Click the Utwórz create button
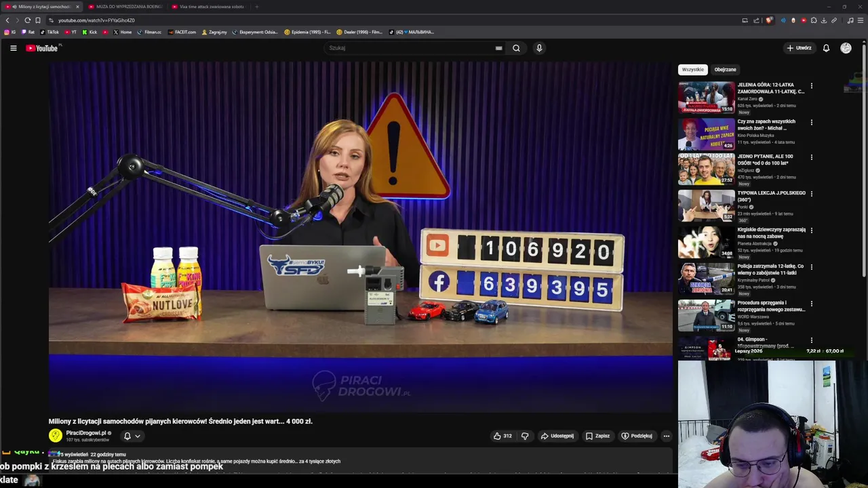The width and height of the screenshot is (868, 488). click(x=799, y=48)
